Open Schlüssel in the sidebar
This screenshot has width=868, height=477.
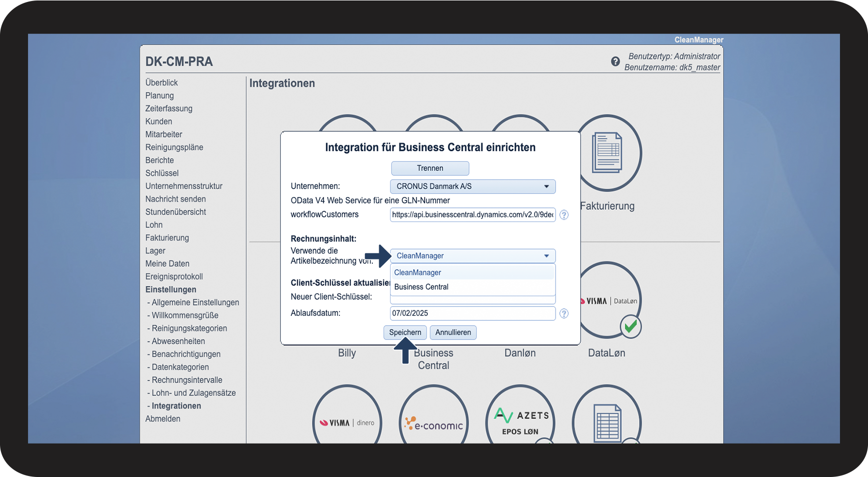coord(162,173)
